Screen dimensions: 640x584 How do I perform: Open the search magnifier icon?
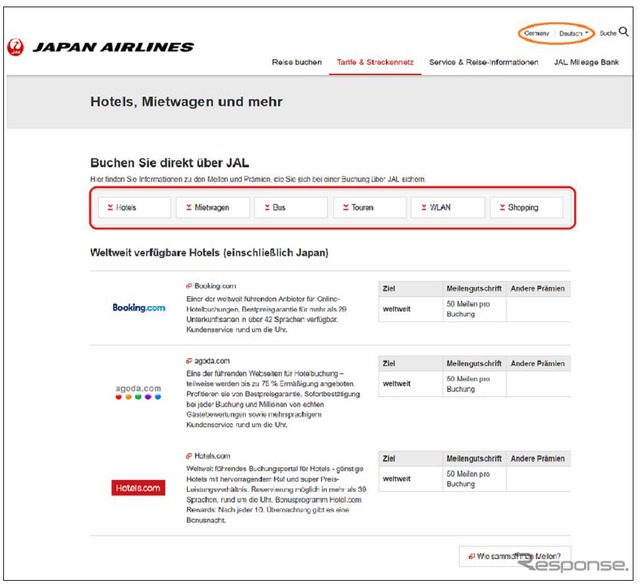tap(623, 32)
